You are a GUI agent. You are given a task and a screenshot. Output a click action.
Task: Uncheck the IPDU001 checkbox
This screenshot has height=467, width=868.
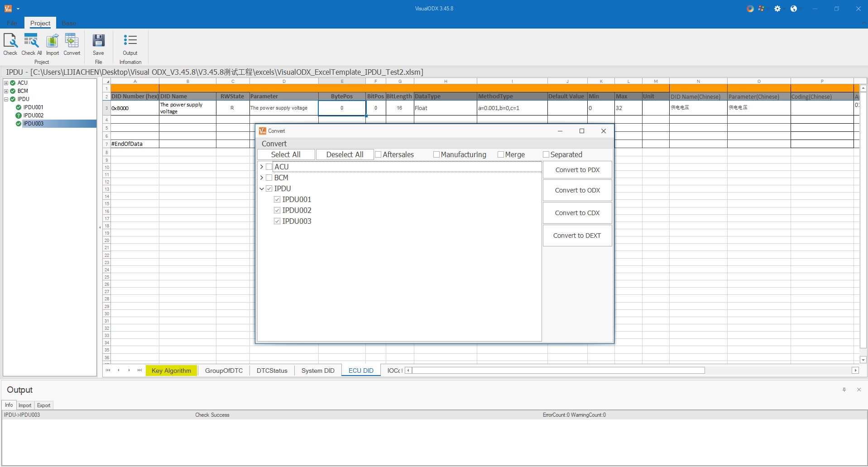[277, 199]
